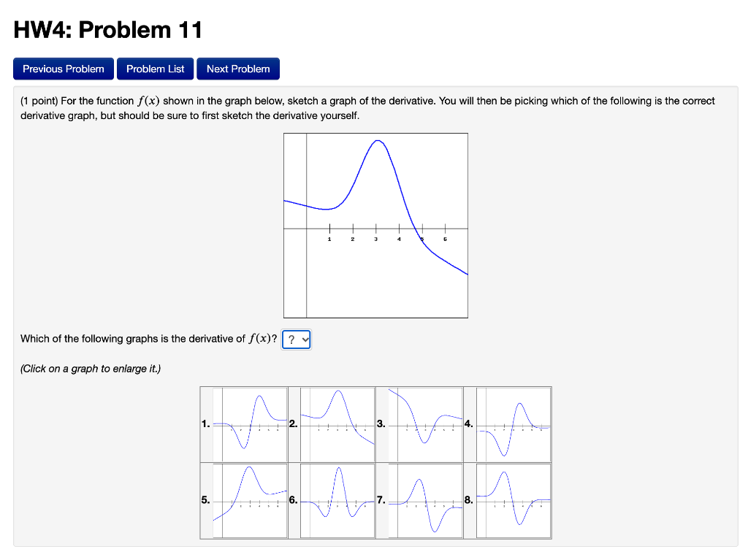Advance to the Next Problem
The image size is (748, 560).
tap(237, 68)
